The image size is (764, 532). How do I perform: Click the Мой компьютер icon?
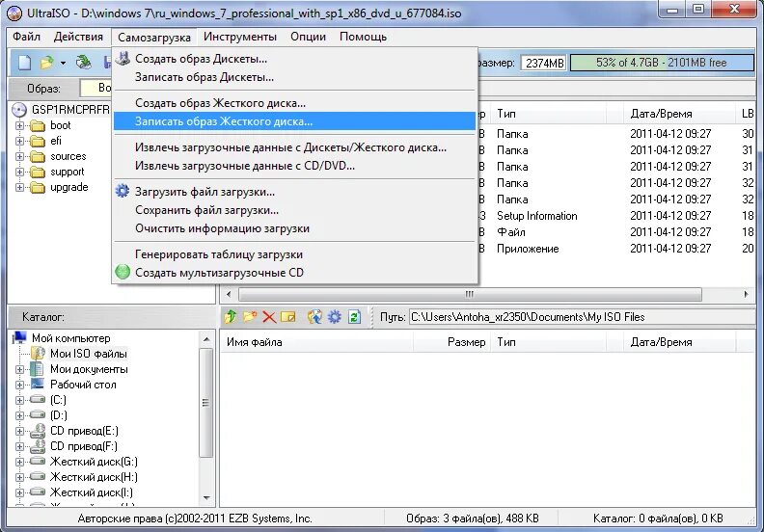click(x=20, y=337)
